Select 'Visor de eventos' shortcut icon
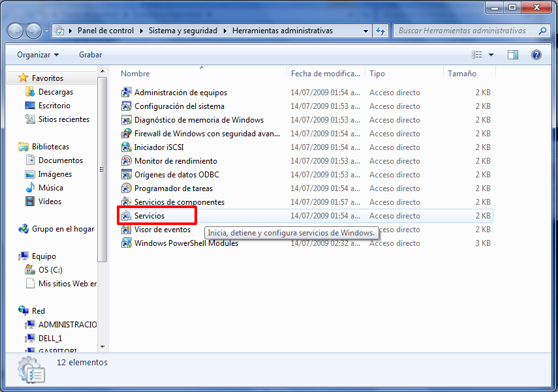Viewport: 558px width, 392px height. tap(127, 230)
